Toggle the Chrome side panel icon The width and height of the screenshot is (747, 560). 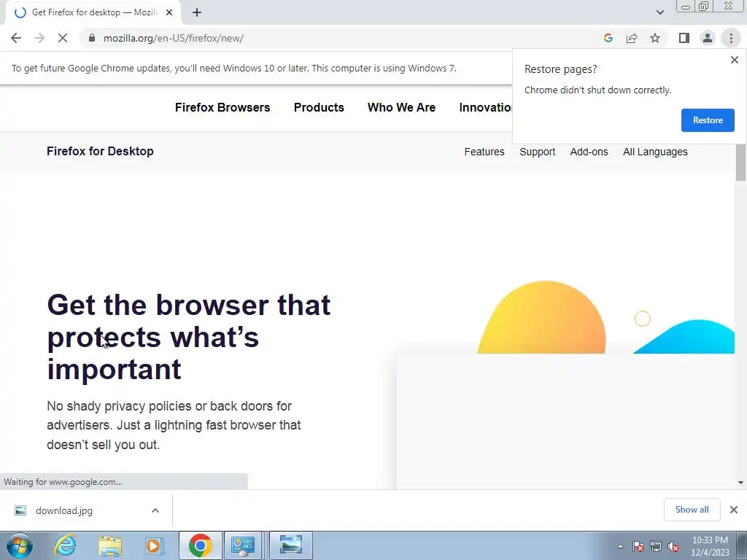tap(684, 38)
